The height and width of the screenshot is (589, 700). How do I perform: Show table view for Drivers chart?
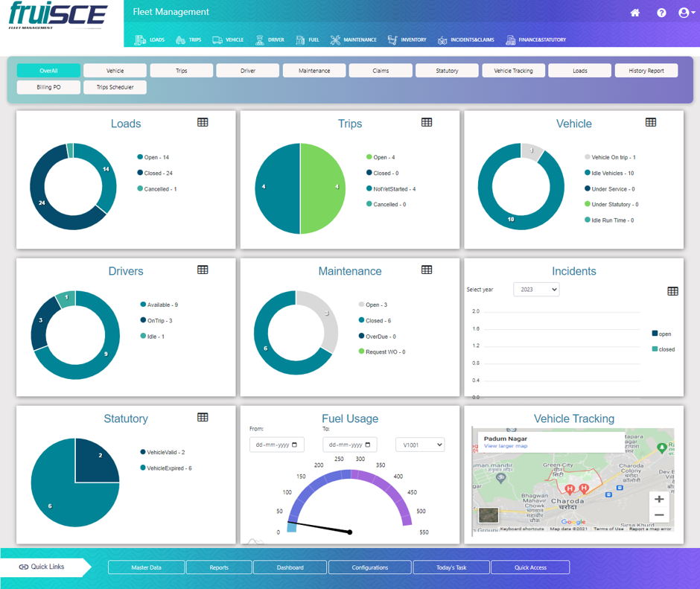[x=203, y=270]
